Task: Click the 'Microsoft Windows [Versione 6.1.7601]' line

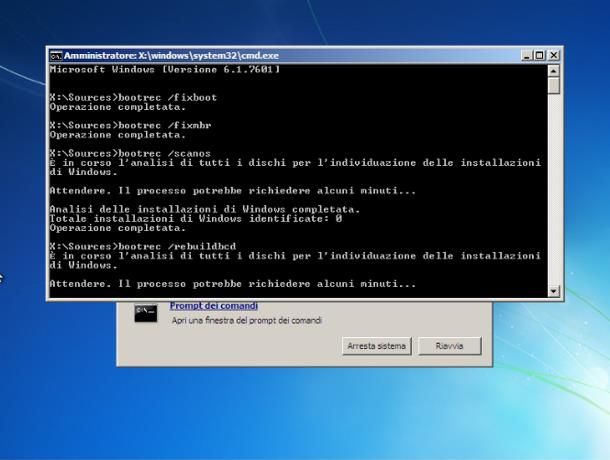Action: (x=165, y=69)
